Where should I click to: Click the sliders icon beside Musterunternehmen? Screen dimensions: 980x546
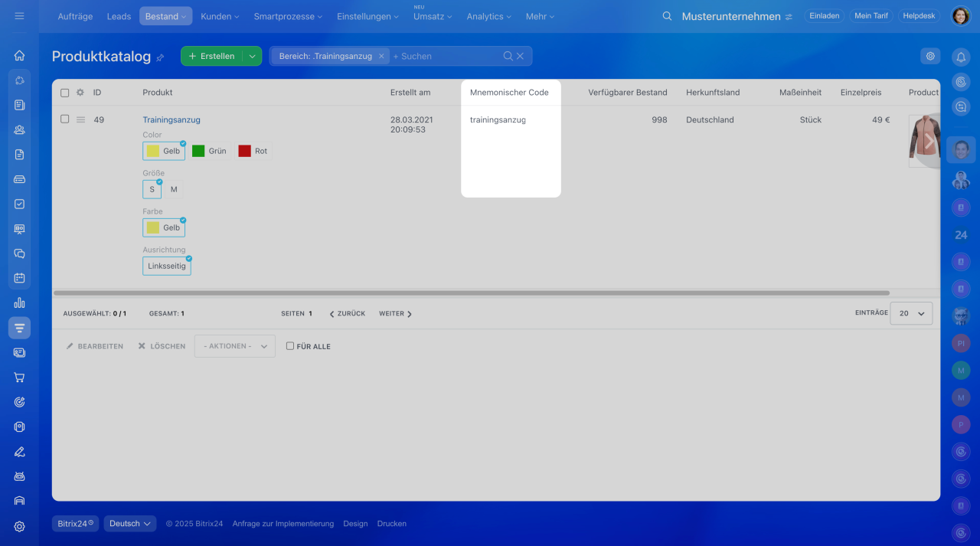[x=789, y=17]
